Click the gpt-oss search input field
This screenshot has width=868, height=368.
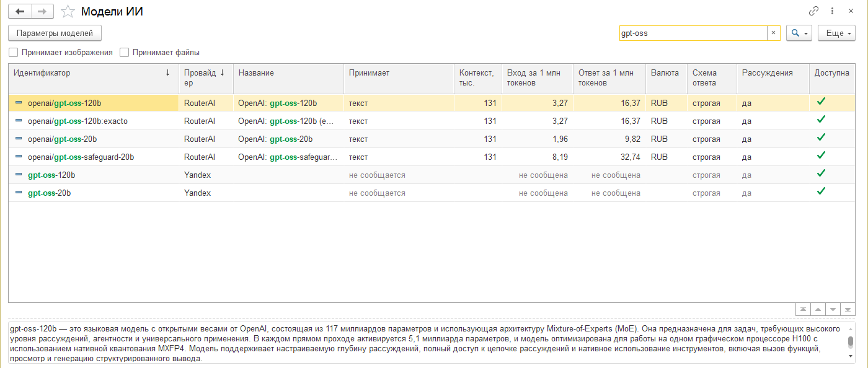[x=693, y=33]
